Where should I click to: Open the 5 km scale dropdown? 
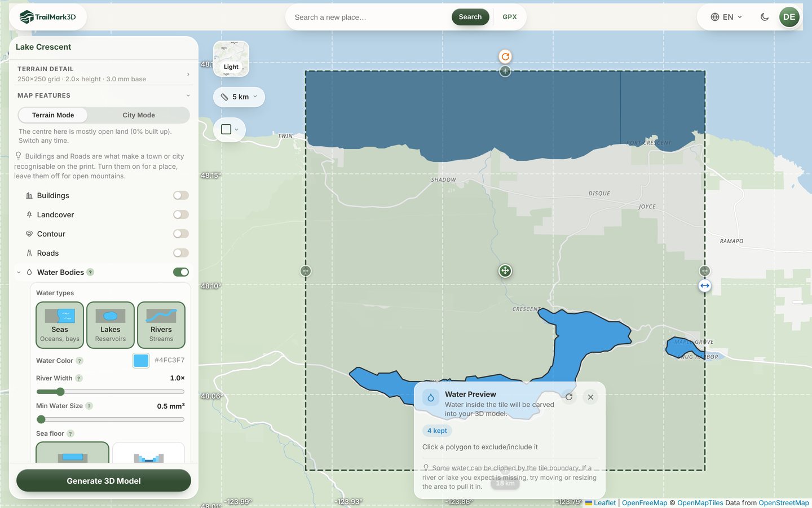(x=239, y=97)
